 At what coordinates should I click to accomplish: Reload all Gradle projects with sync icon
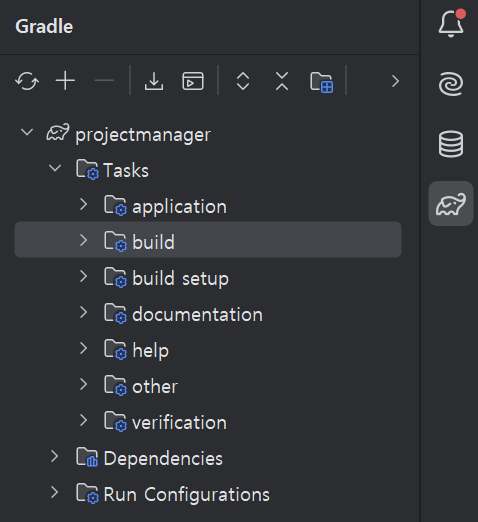[x=27, y=81]
